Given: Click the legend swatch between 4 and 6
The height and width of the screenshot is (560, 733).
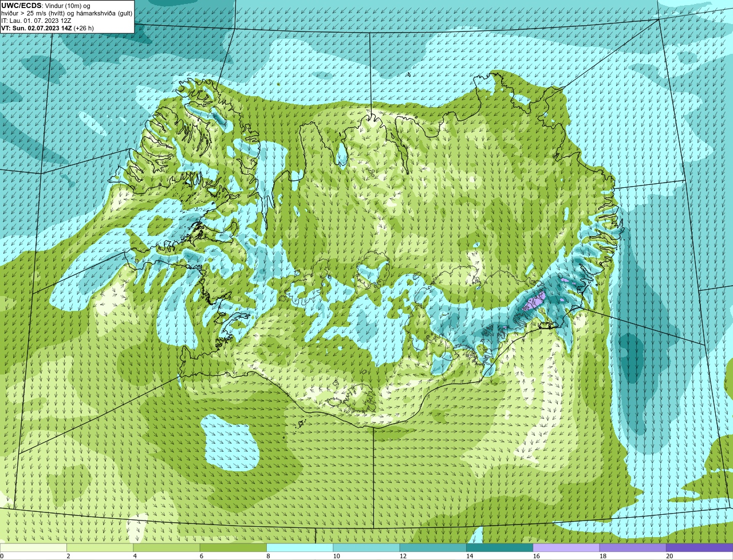Looking at the screenshot, I should (167, 547).
